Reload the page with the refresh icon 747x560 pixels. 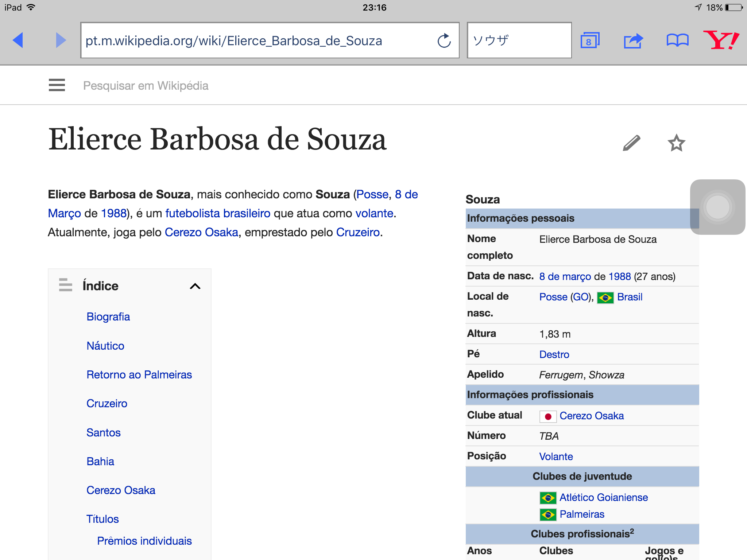point(444,41)
